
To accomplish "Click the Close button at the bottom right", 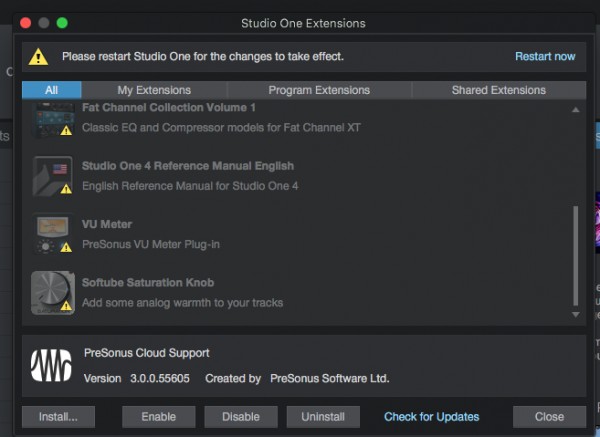I will click(x=549, y=417).
